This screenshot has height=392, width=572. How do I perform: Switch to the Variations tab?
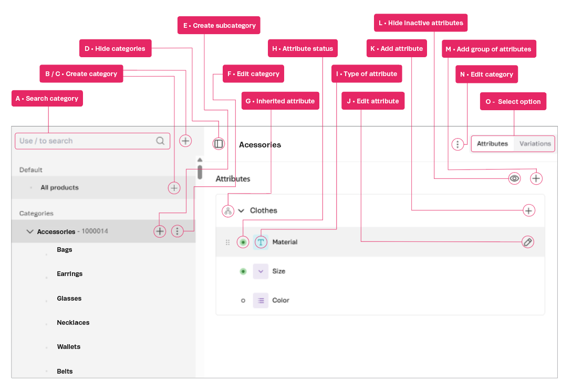click(x=535, y=144)
